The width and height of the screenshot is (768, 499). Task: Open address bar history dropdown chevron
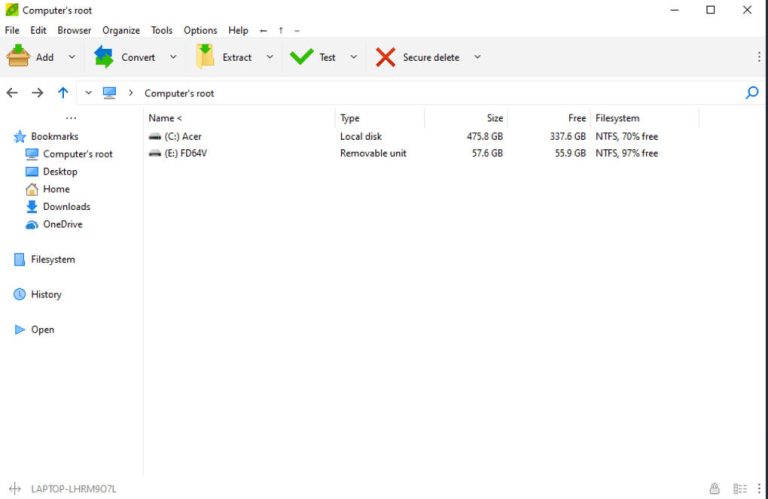[88, 93]
